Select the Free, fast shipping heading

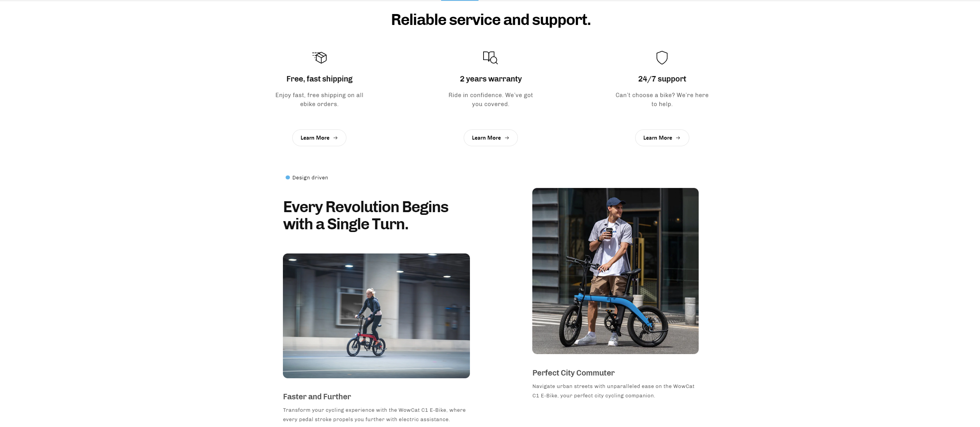319,79
